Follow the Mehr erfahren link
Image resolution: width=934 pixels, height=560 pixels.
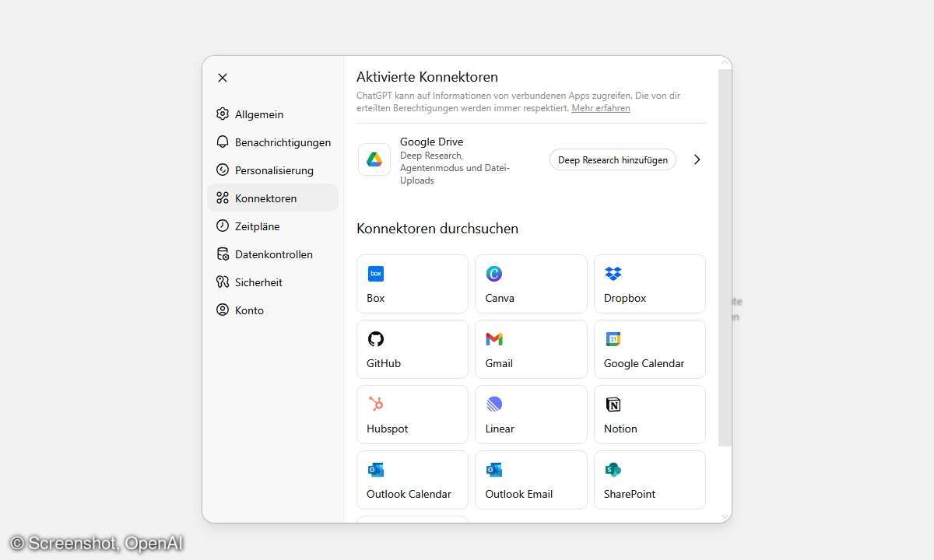601,108
